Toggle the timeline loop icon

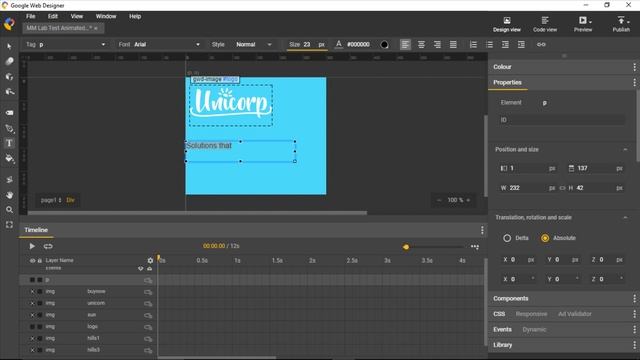pos(48,246)
